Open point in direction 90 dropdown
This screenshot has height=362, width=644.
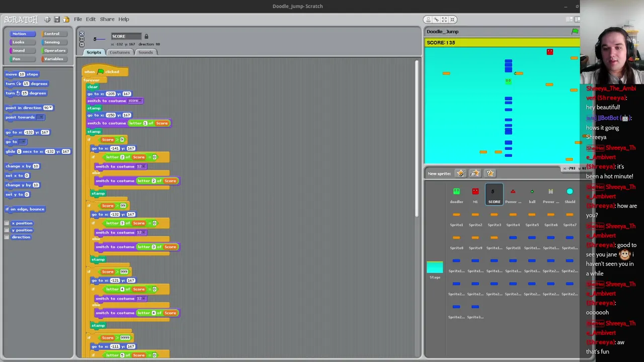pos(51,108)
